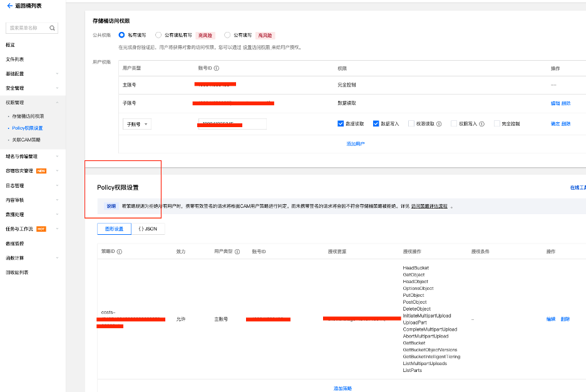Click the info icon beside 策略ID
Viewport: 586px width, 392px height.
point(119,250)
